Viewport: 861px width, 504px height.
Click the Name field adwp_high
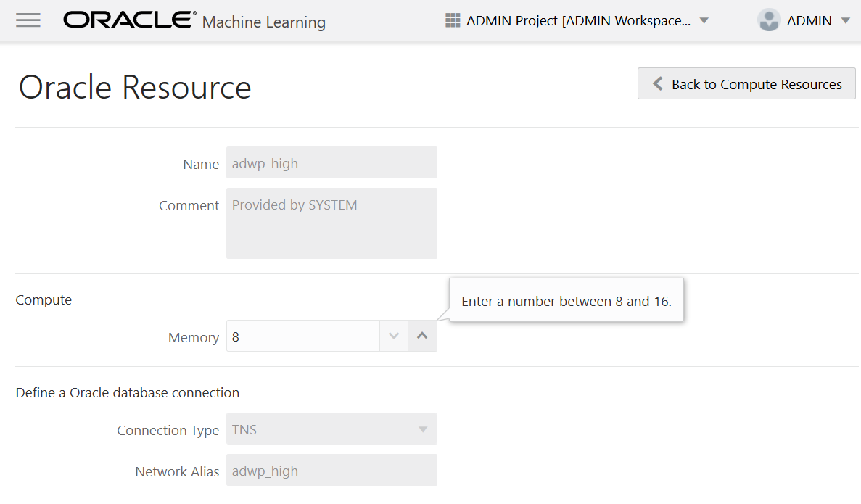coord(331,162)
